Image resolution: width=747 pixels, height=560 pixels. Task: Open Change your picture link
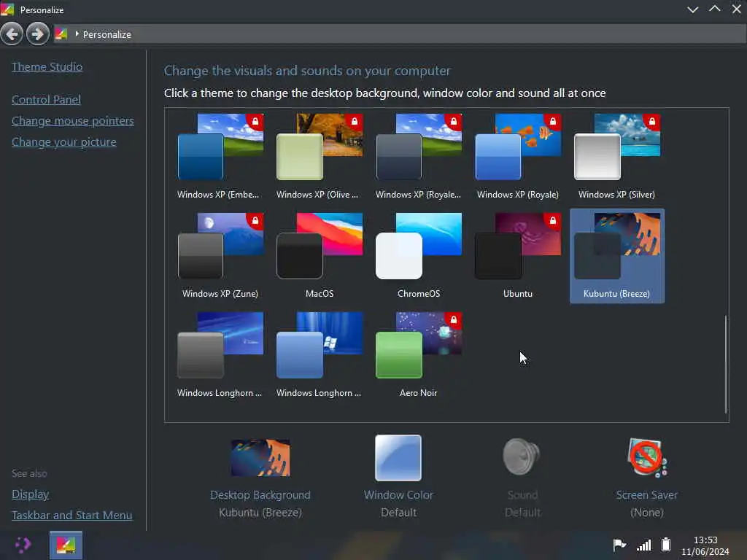pos(64,142)
